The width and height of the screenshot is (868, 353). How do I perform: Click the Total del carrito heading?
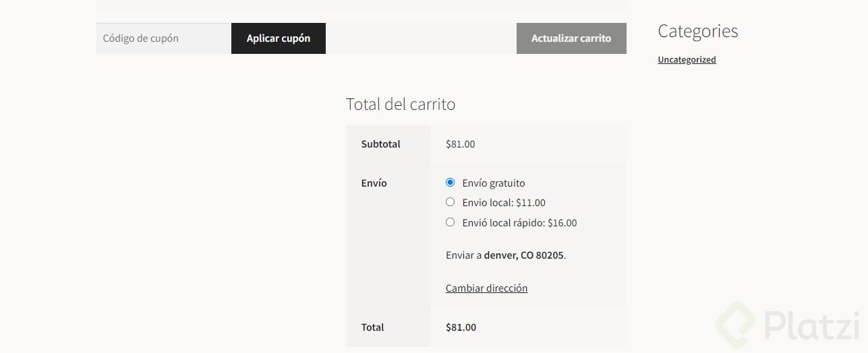(x=401, y=104)
